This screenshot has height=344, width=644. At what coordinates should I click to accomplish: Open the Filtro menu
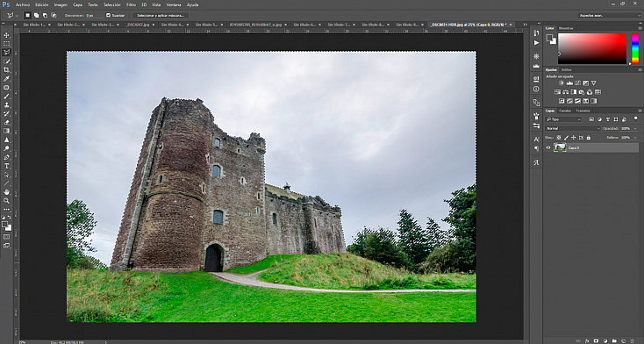tap(131, 5)
